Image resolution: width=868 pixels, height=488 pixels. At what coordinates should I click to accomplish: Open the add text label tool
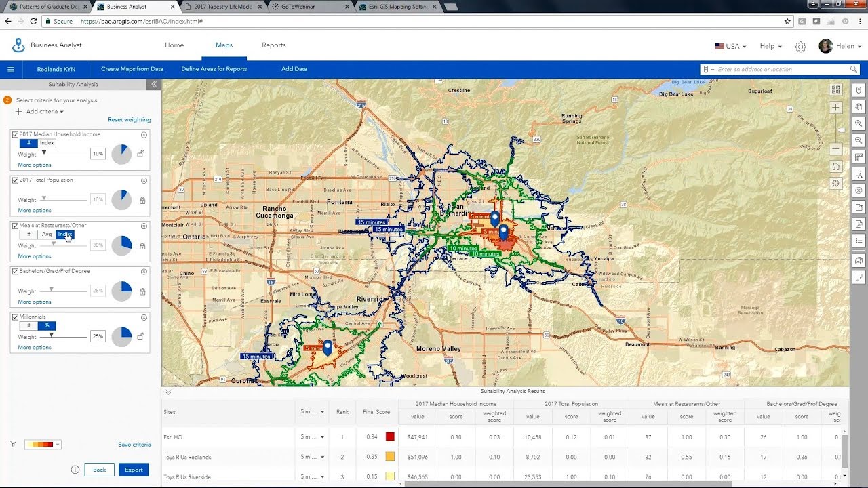859,174
